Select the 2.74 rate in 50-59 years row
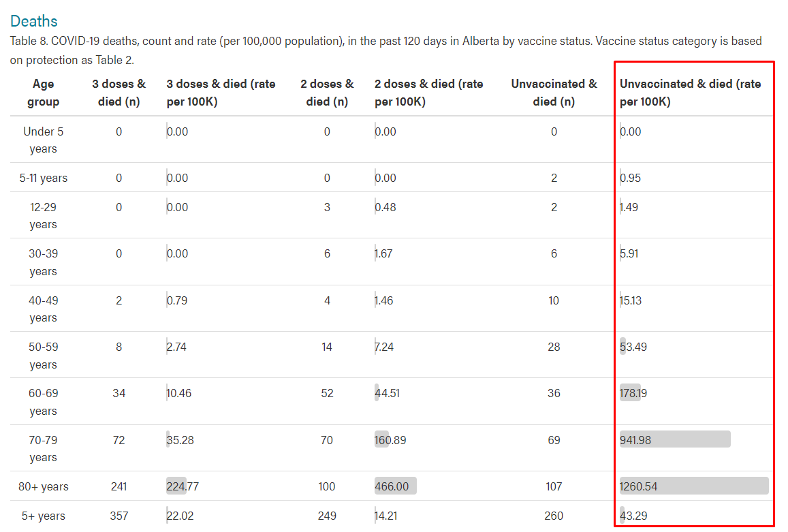 tap(176, 347)
